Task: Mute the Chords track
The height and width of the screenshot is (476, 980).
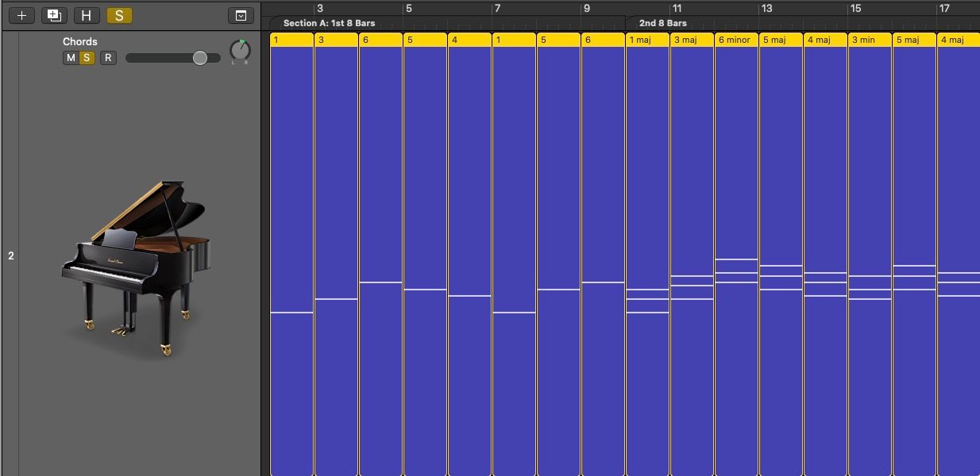Action: coord(71,57)
